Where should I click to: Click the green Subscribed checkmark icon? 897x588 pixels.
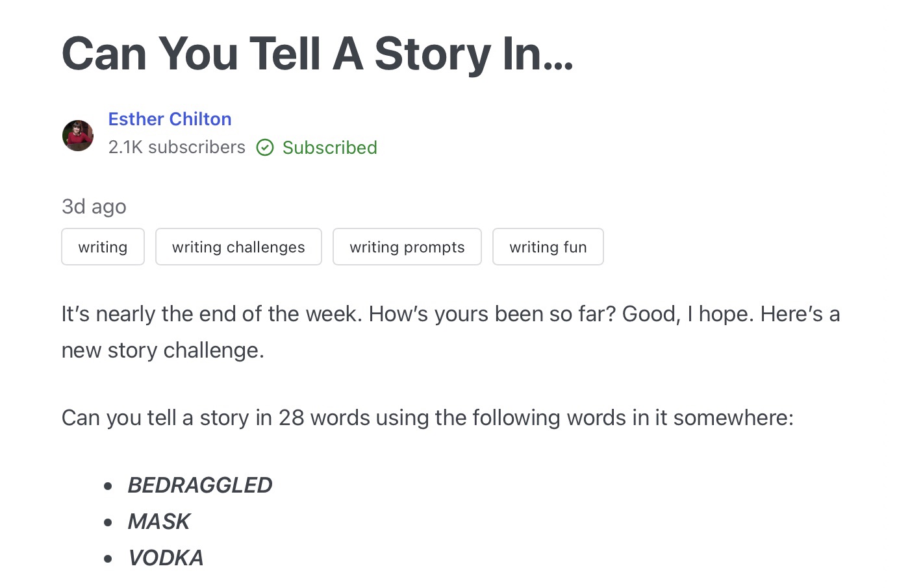(265, 148)
